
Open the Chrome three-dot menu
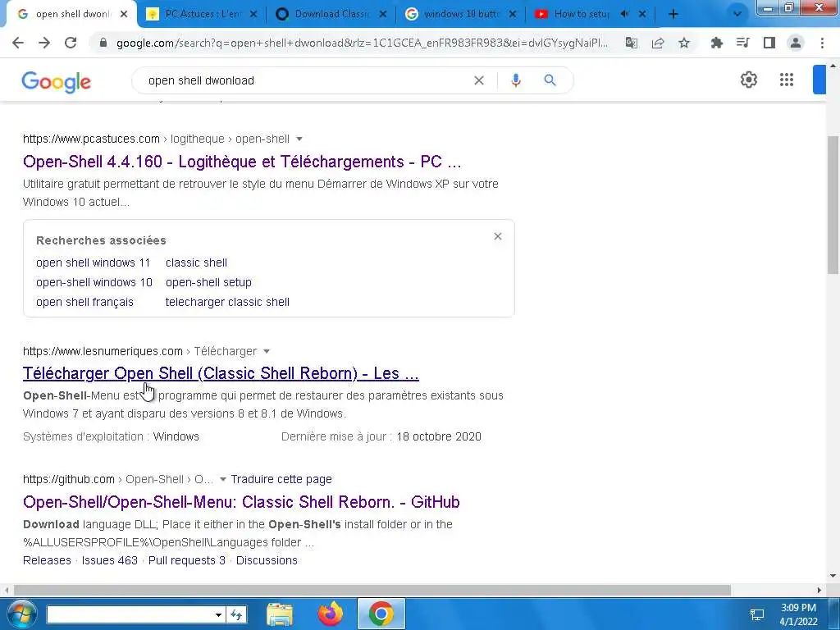tap(822, 43)
